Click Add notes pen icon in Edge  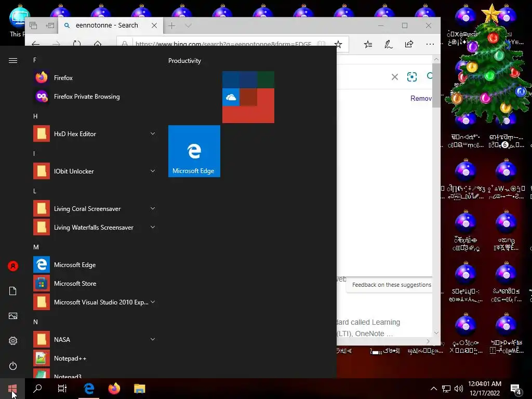[x=389, y=44]
